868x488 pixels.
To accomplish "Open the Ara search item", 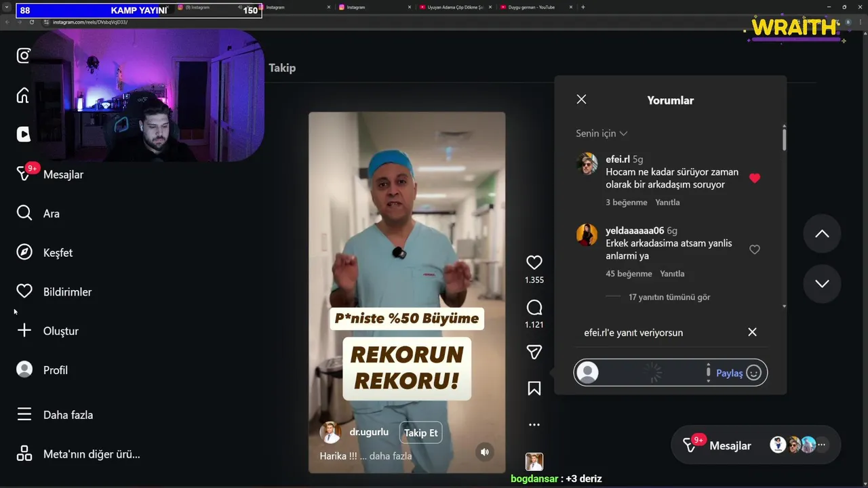I will coord(39,213).
